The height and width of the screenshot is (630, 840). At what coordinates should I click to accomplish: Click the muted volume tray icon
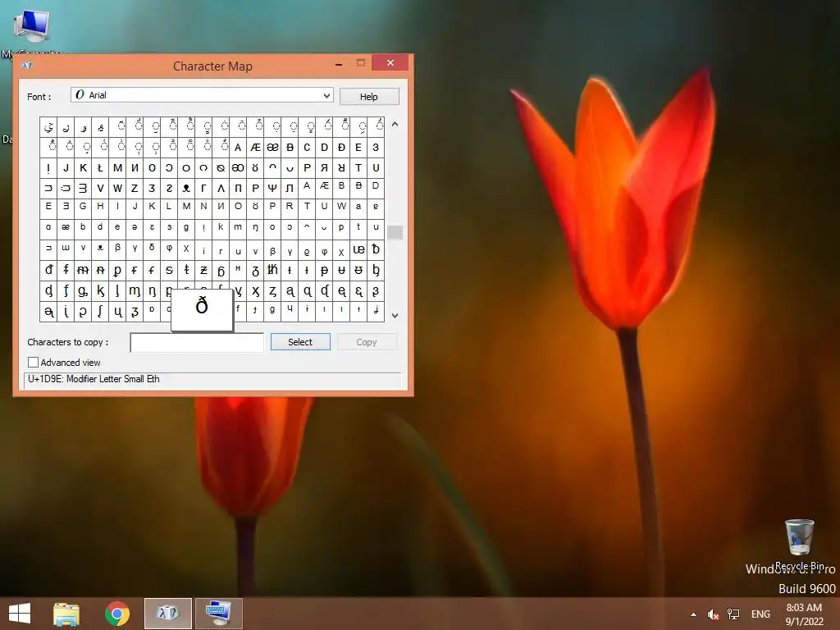pos(713,614)
